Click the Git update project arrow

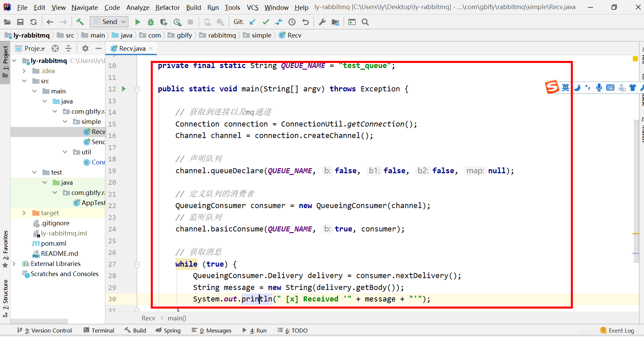252,22
